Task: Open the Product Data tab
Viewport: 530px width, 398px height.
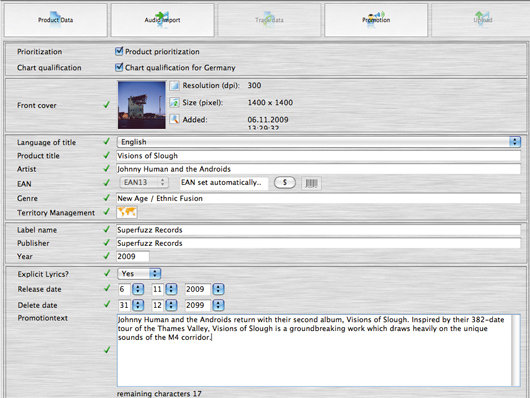Action: click(56, 20)
